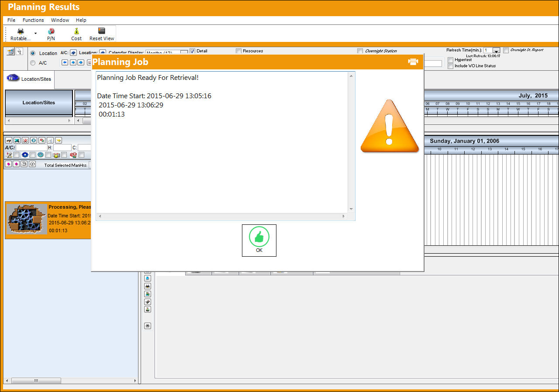Click the printer icon in vertical toolbar
Viewport: 559px width, 392px height.
(148, 286)
